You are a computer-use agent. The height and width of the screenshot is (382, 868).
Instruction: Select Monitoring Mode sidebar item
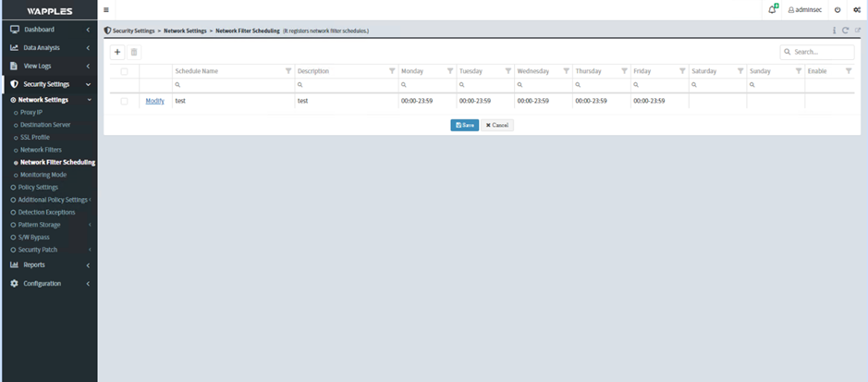(x=43, y=175)
